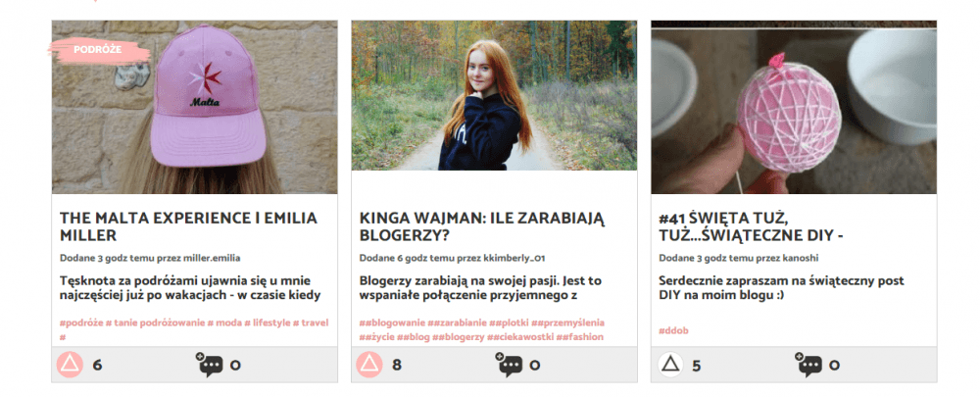Select the #ddob hashtag
Image resolution: width=980 pixels, height=397 pixels.
(674, 330)
